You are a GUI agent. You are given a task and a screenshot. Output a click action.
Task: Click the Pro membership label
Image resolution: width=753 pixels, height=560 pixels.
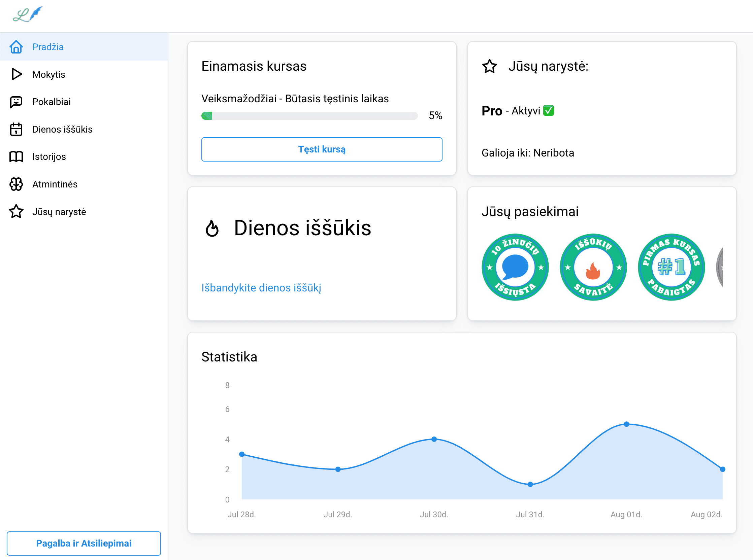click(492, 111)
